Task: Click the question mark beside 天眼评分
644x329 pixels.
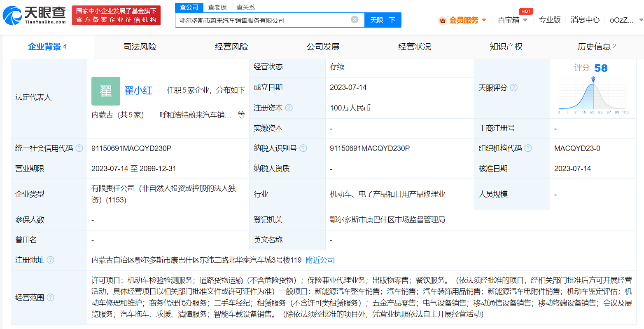Action: (x=513, y=87)
